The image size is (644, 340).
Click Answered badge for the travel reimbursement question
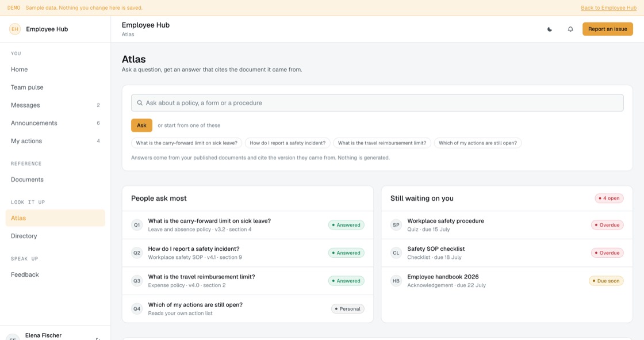346,281
